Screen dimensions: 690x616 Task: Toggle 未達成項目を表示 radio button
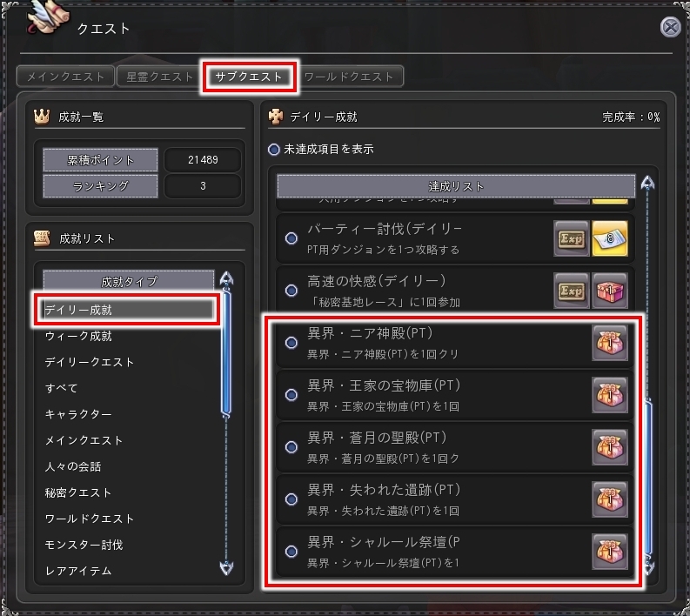click(x=274, y=149)
